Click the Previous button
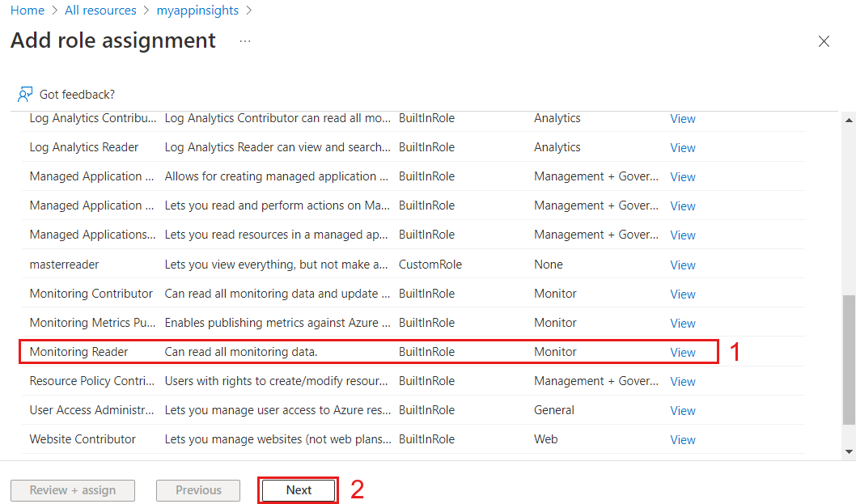The width and height of the screenshot is (856, 504). pyautogui.click(x=197, y=489)
